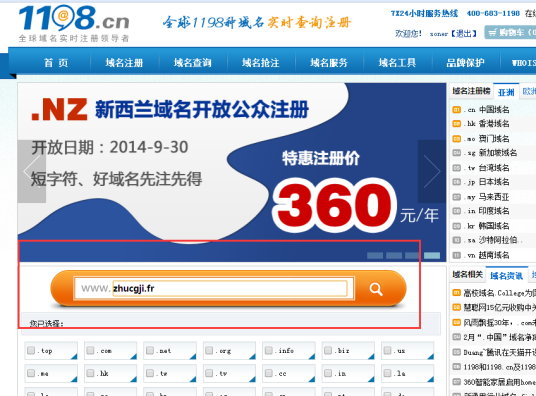This screenshot has width=536, height=396.
Task: Click the 1198.cn site logo
Action: pos(74,23)
